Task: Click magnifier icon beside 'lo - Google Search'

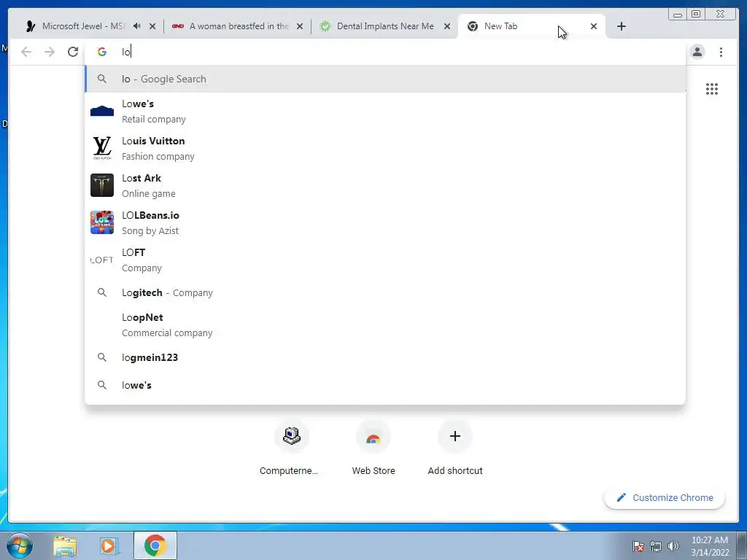Action: point(102,79)
